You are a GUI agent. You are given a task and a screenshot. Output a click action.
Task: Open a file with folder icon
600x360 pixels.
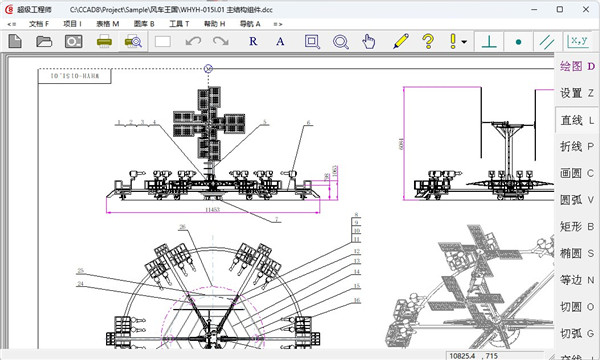point(44,41)
